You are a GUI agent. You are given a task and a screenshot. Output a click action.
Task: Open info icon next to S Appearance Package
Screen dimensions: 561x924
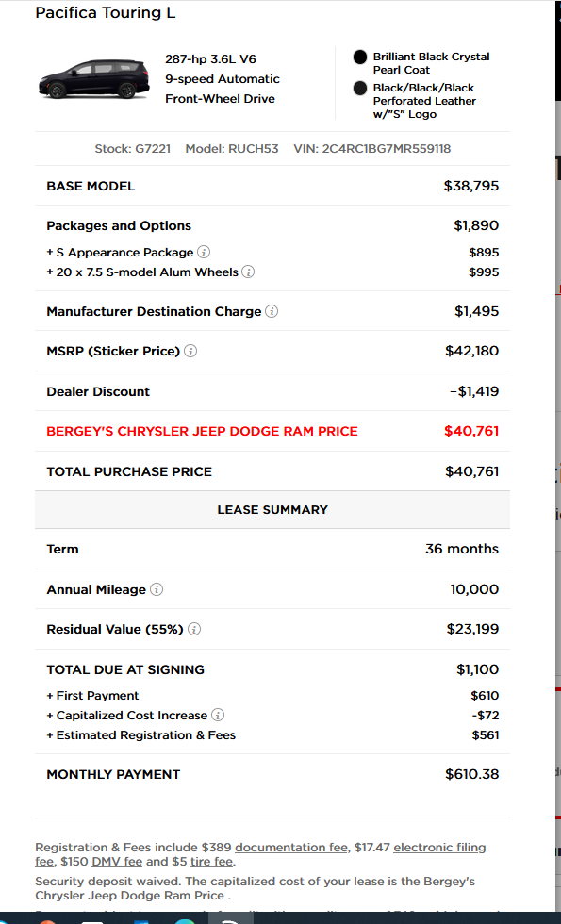204,253
